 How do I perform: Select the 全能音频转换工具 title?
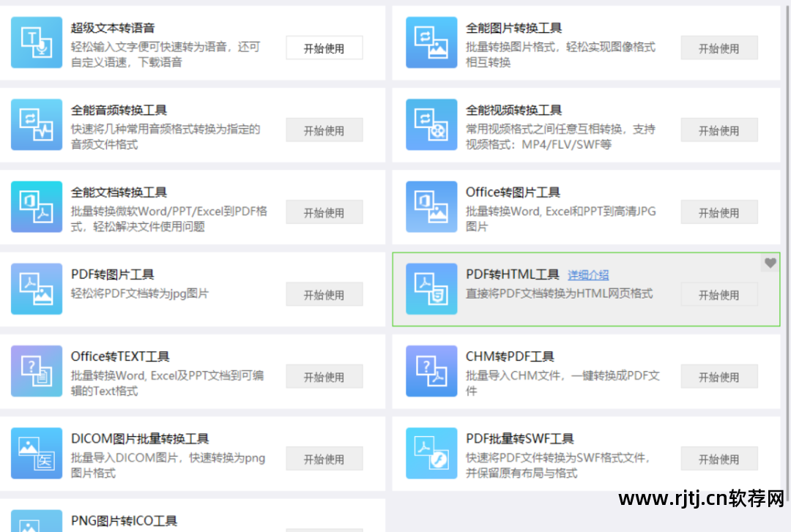(119, 110)
